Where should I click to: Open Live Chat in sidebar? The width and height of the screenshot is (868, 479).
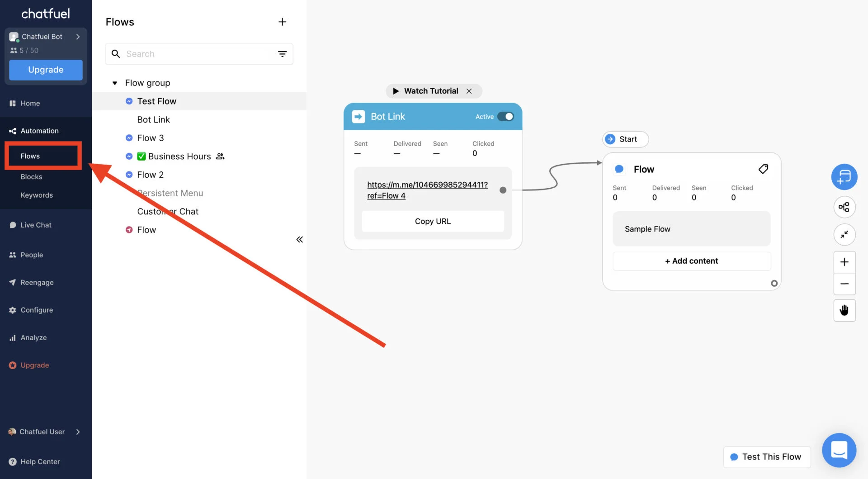tap(36, 225)
